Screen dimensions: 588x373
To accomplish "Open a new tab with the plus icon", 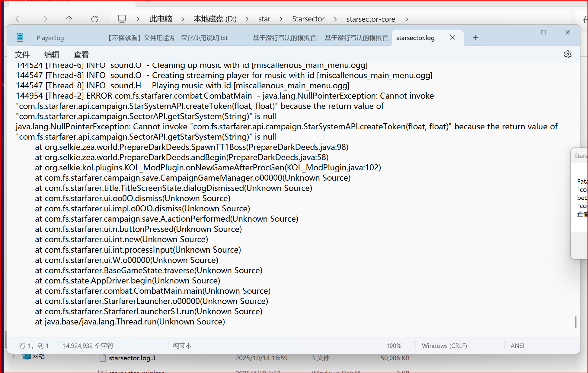I will click(476, 38).
